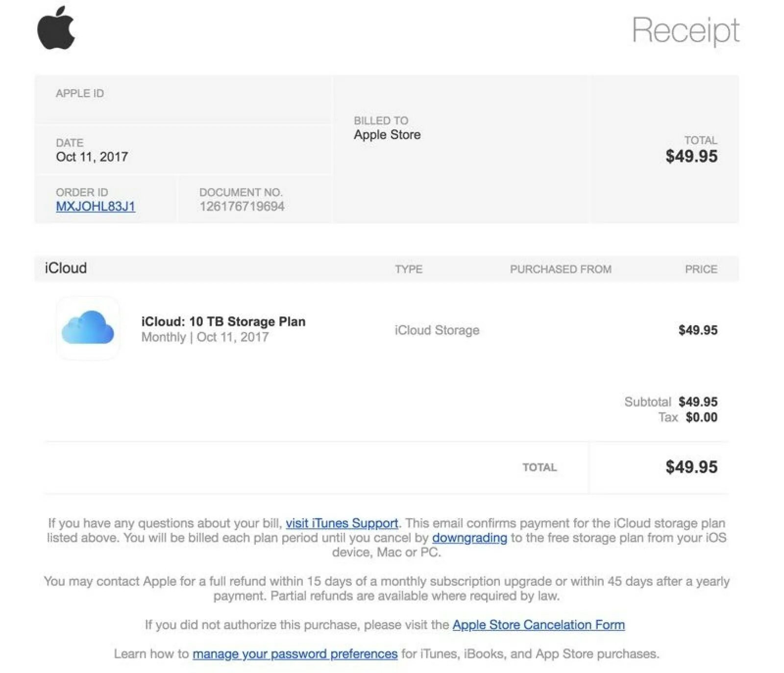Open the visit iTunes Support link

click(342, 523)
